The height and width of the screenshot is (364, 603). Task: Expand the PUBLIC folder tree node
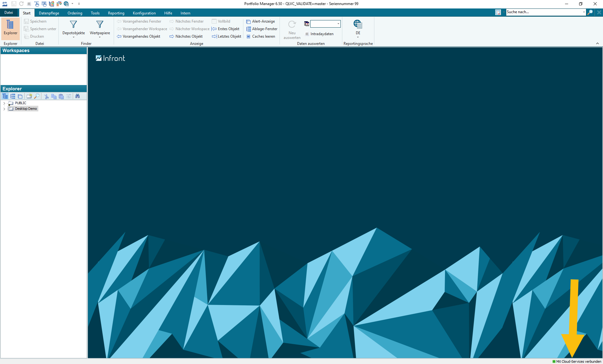pyautogui.click(x=4, y=103)
